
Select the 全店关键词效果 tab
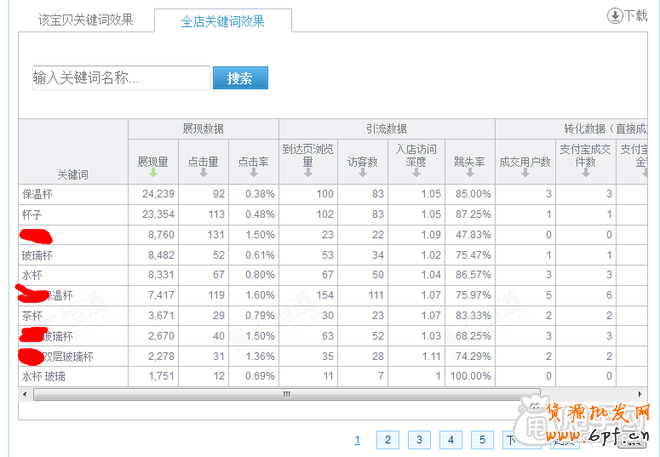223,21
